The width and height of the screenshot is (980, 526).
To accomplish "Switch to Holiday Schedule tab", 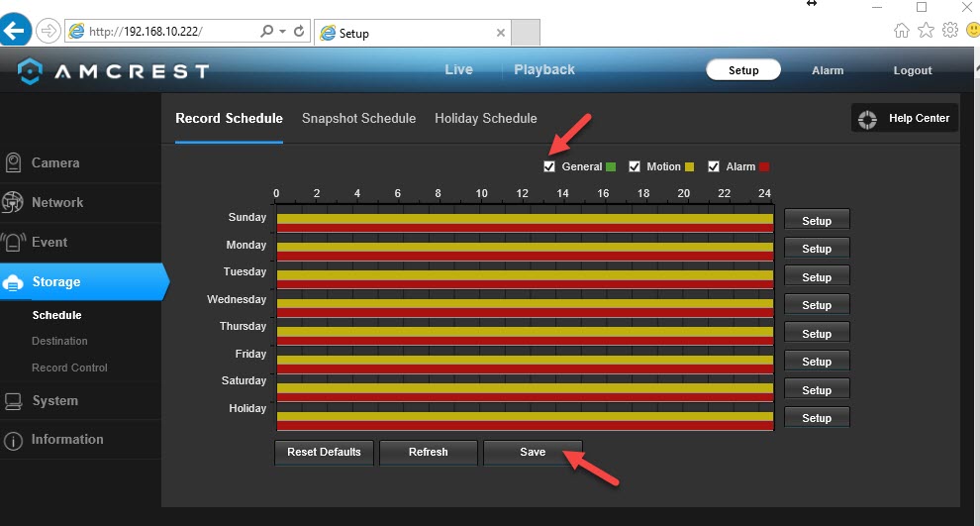I will (486, 118).
